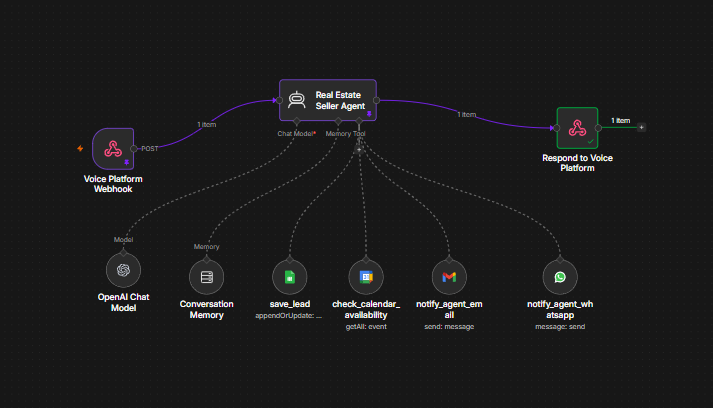Click the 'getAll: event' subtitle text
This screenshot has width=713, height=408.
click(x=366, y=327)
